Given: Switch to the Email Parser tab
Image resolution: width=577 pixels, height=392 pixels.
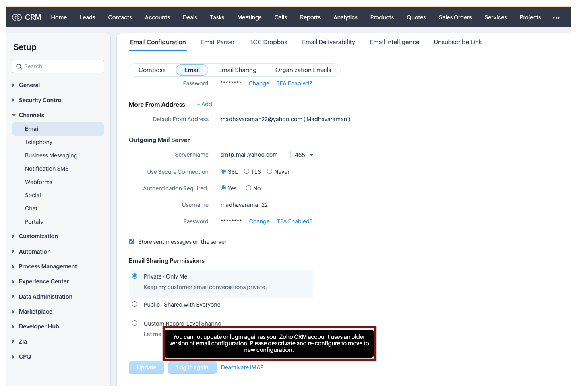Looking at the screenshot, I should coord(217,42).
